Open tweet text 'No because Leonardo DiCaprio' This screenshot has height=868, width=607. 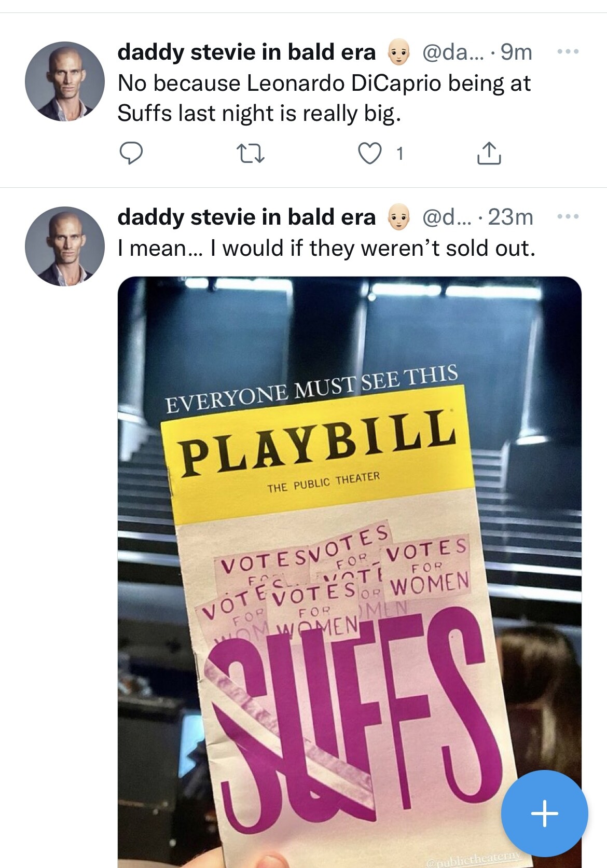(324, 99)
